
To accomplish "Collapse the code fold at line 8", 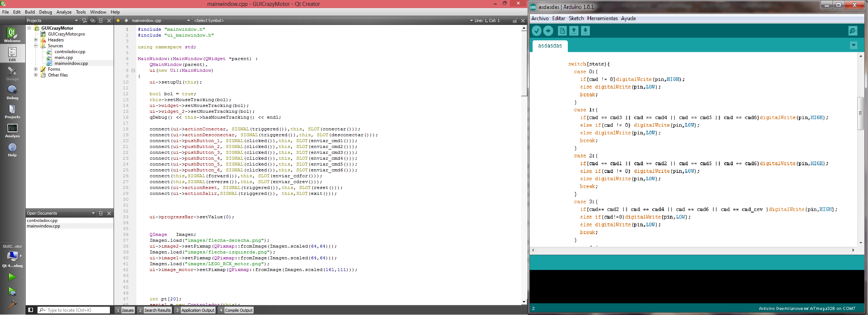I will pyautogui.click(x=133, y=70).
